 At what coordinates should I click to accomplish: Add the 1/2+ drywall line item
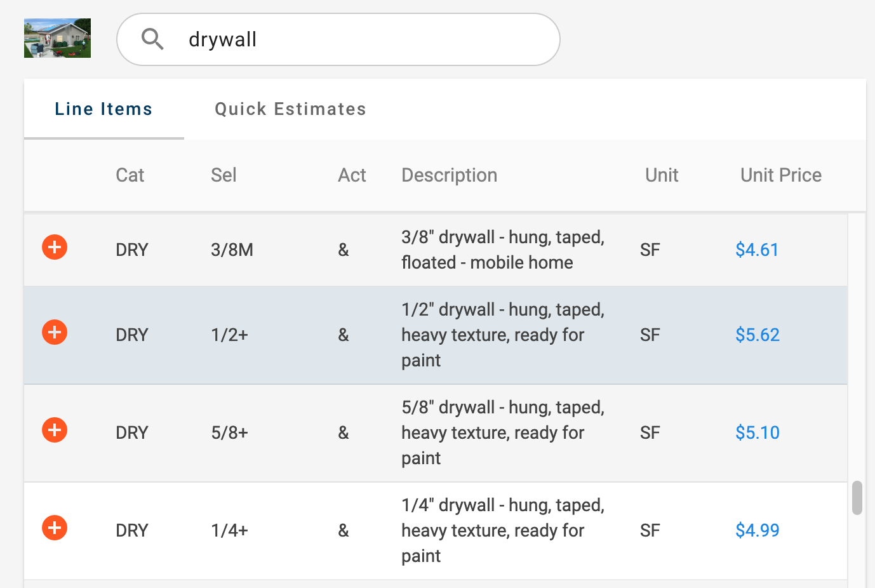[x=55, y=332]
